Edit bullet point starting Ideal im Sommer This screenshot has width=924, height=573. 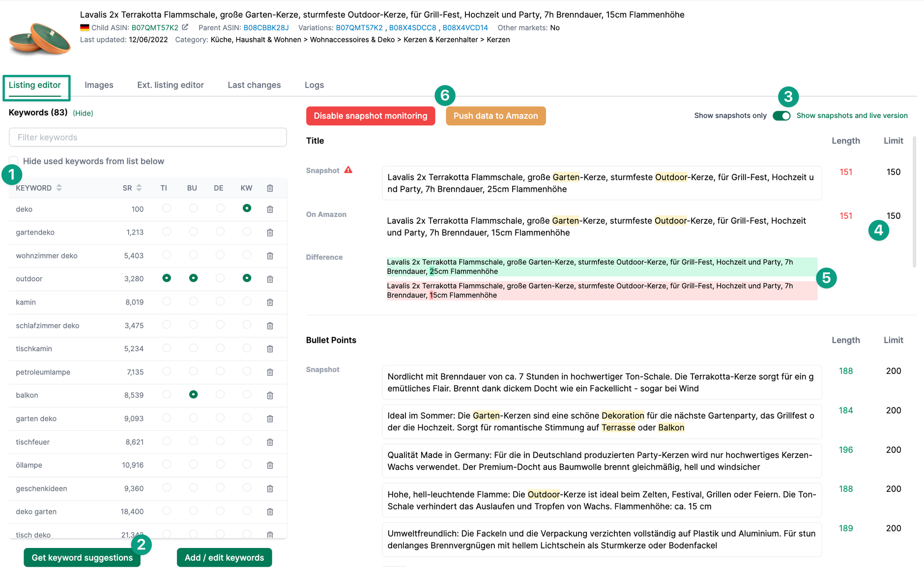tap(602, 422)
